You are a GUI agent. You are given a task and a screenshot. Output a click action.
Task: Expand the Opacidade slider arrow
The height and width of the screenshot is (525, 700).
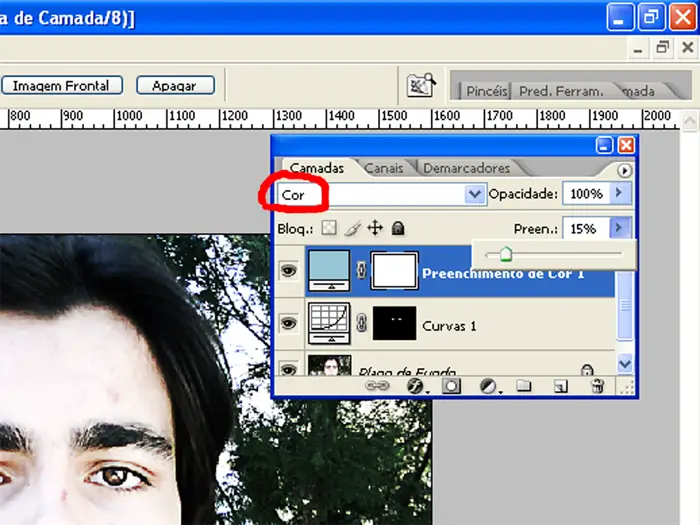[620, 194]
